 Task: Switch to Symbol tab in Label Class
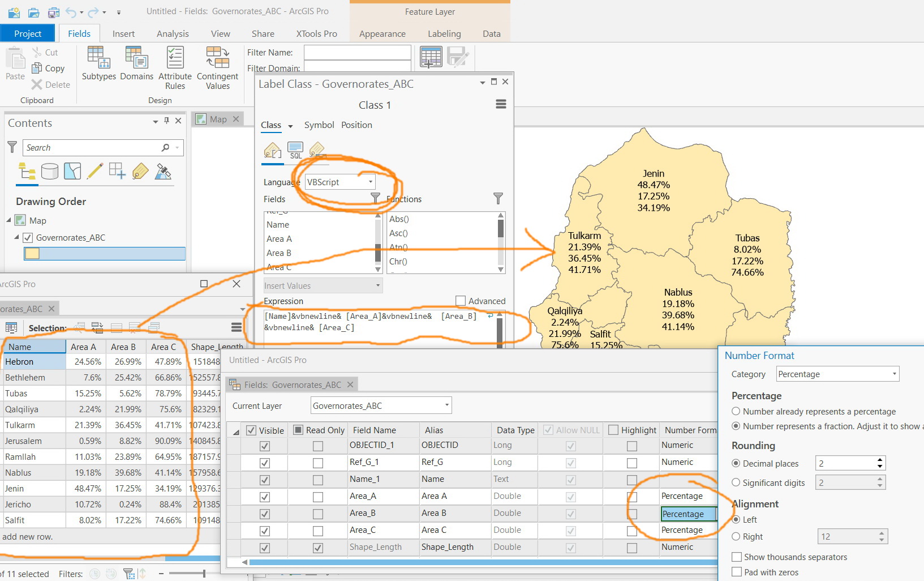click(319, 125)
